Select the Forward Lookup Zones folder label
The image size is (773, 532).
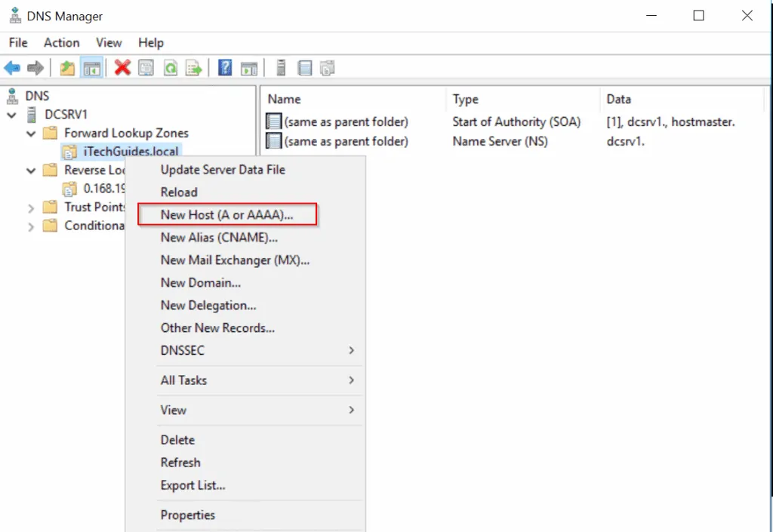tap(126, 133)
